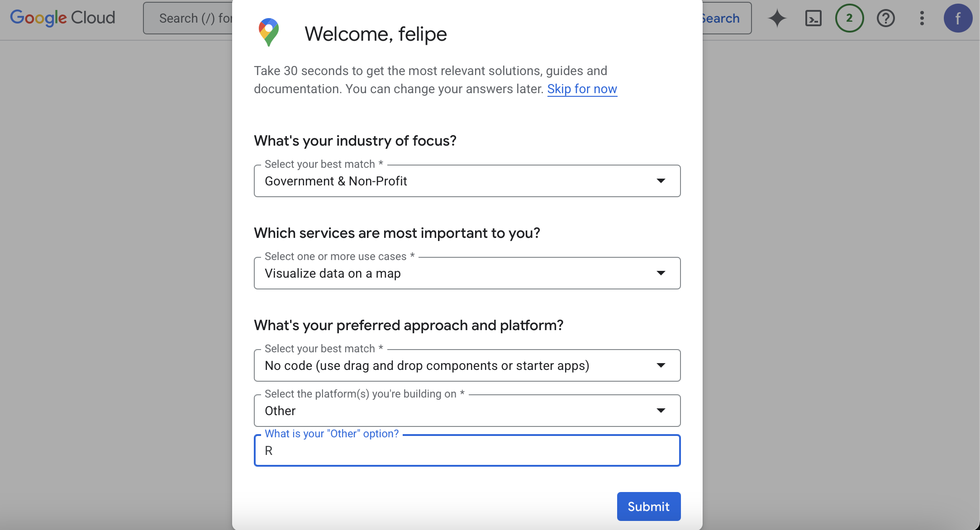
Task: Open the Help question mark menu
Action: (885, 19)
